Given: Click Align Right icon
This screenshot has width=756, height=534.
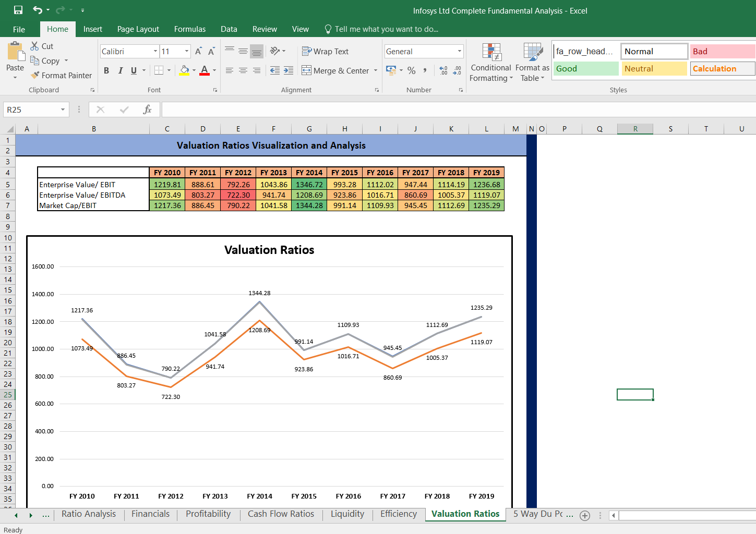Looking at the screenshot, I should click(257, 70).
